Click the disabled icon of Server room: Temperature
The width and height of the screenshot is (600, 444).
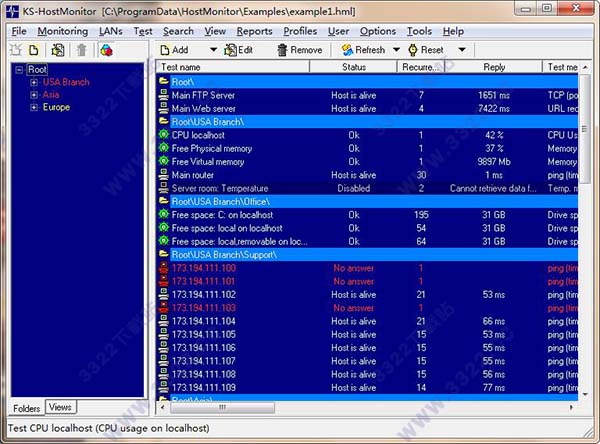click(x=164, y=188)
